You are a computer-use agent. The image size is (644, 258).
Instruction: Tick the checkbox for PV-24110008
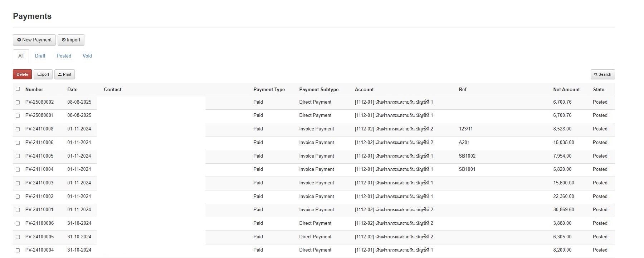coord(18,129)
